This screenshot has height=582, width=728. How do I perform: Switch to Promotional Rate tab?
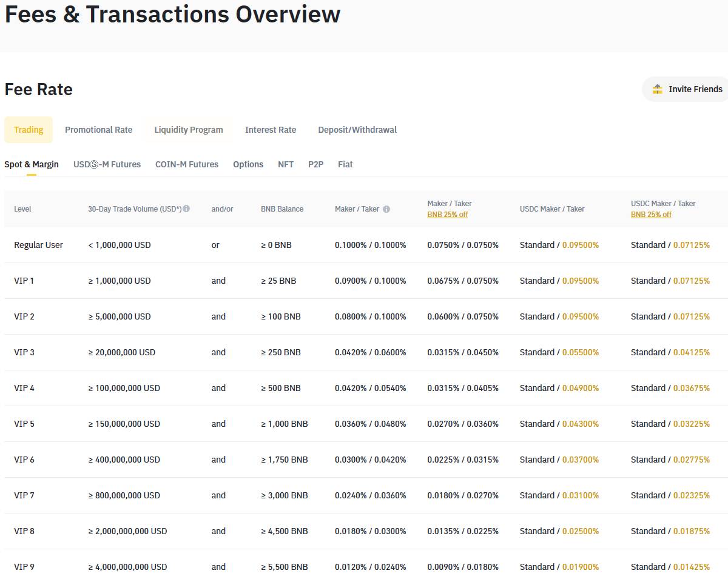coord(98,130)
